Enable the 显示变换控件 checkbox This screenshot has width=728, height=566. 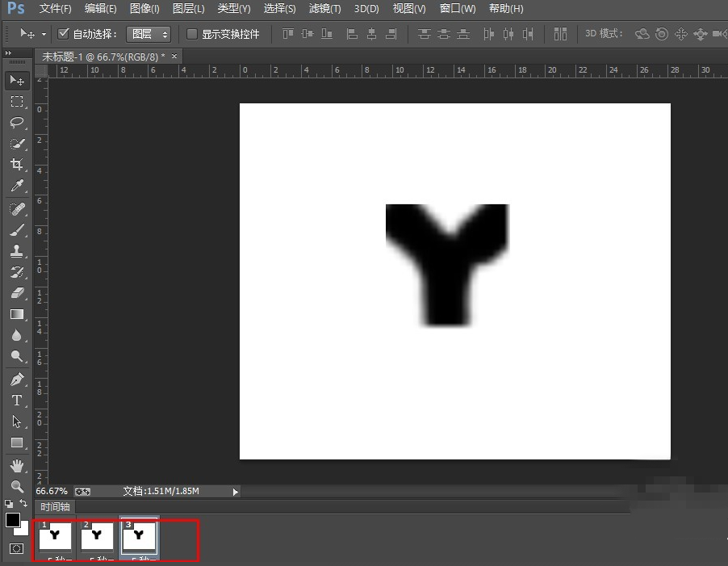pos(192,34)
